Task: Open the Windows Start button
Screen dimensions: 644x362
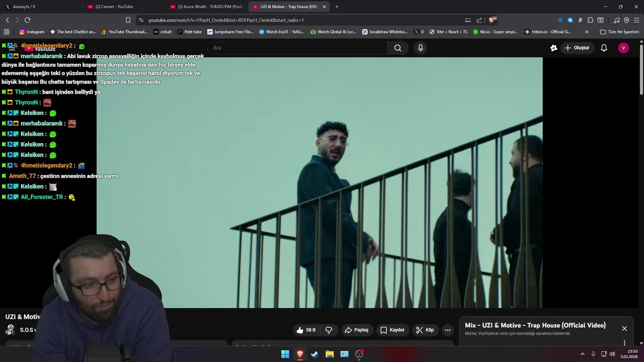Action: point(285,354)
